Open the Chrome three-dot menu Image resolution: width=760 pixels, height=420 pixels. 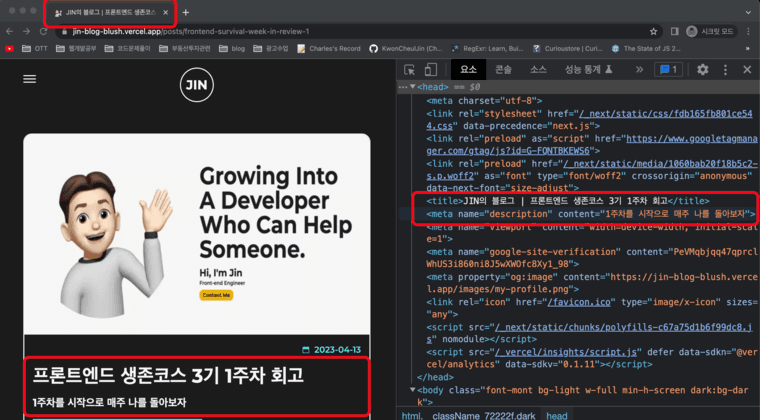point(748,31)
